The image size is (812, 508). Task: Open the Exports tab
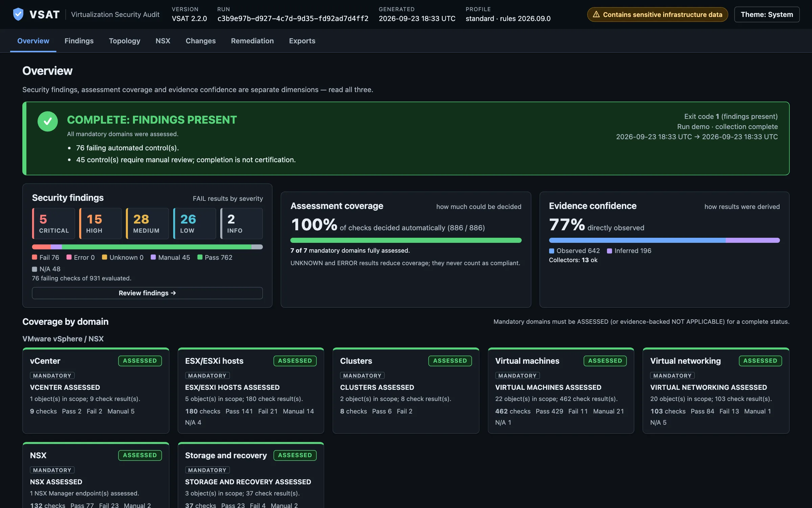(302, 41)
